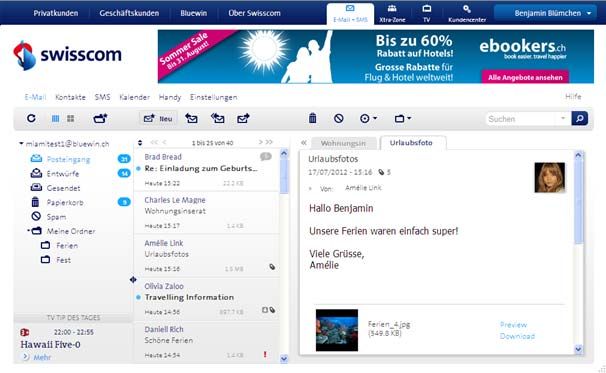The height and width of the screenshot is (373, 606).
Task: Click Amélie Link's contact photo
Action: (550, 177)
